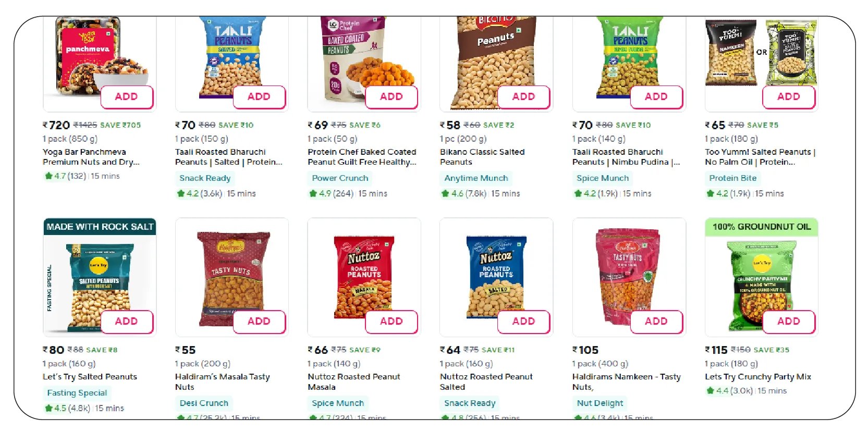The width and height of the screenshot is (868, 431).
Task: Select the Anytime Munch tag under Bikano peanuts
Action: pyautogui.click(x=476, y=178)
